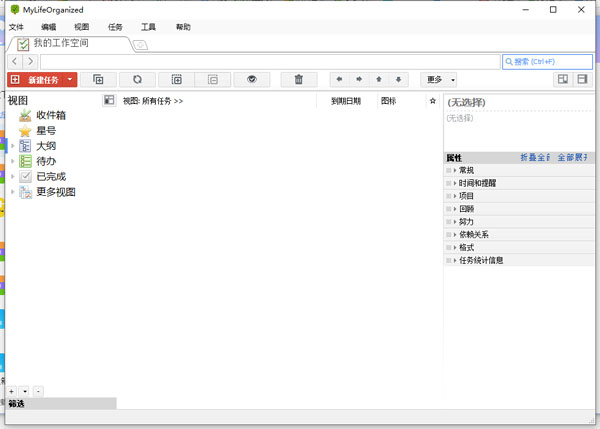Click the plus add view button
600x429 pixels.
coord(11,391)
